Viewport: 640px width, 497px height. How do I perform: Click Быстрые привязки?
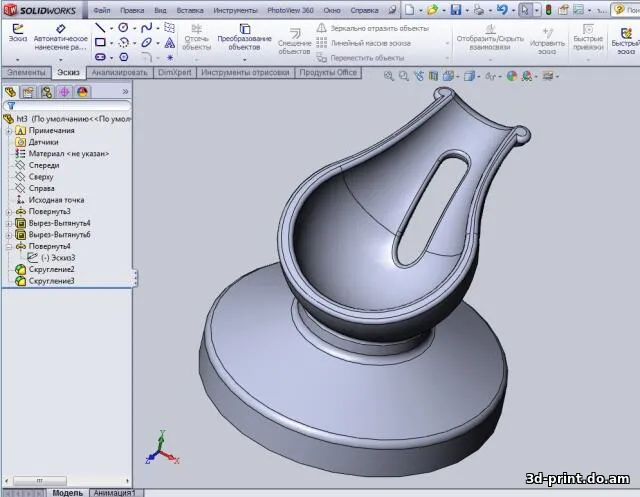[x=588, y=38]
